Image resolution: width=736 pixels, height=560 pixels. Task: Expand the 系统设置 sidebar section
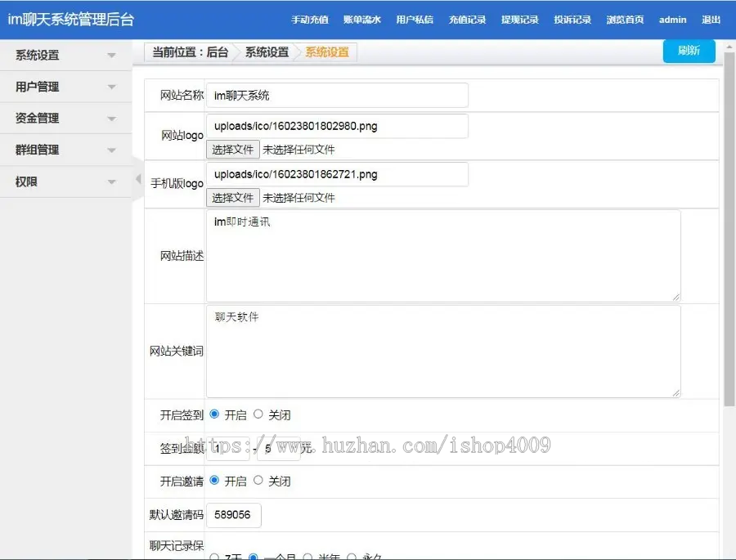[x=33, y=54]
